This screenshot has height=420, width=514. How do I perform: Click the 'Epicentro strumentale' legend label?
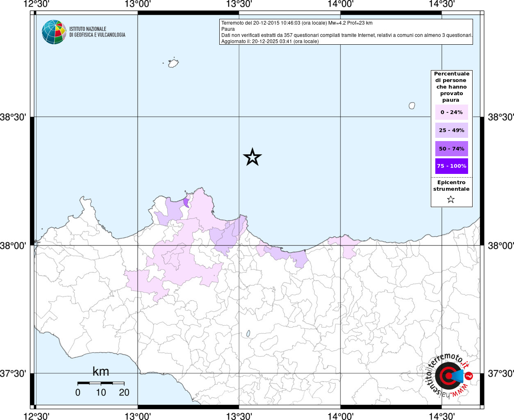click(x=451, y=186)
